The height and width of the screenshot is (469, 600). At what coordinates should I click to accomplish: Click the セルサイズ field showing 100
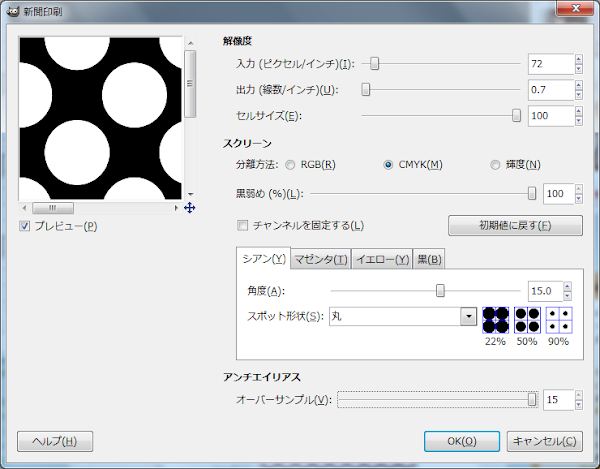pos(551,116)
